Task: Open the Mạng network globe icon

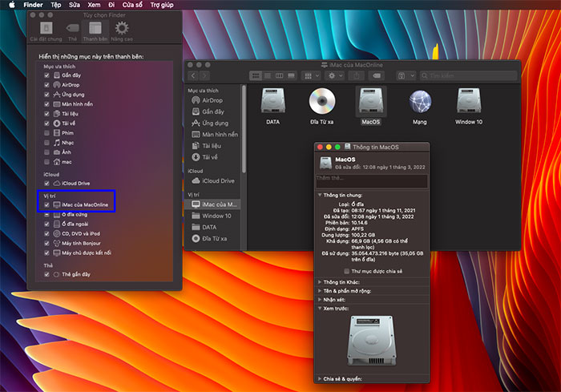Action: tap(420, 101)
